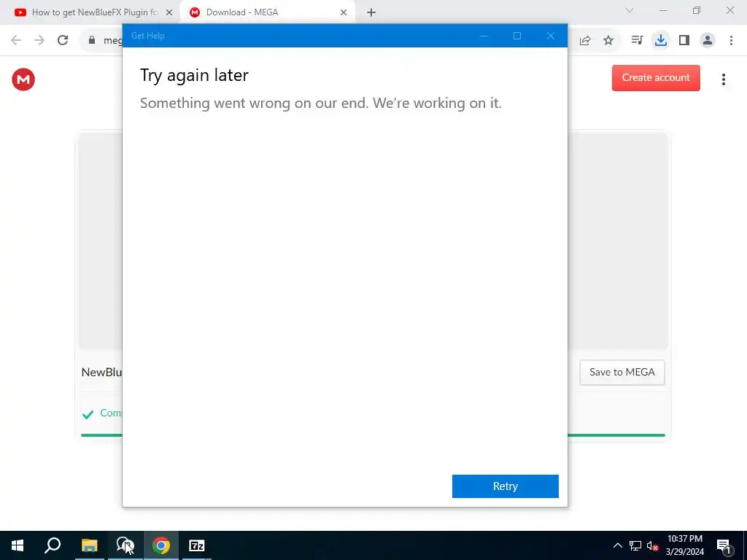
Task: Close the Download - MEGA tab
Action: [x=343, y=12]
